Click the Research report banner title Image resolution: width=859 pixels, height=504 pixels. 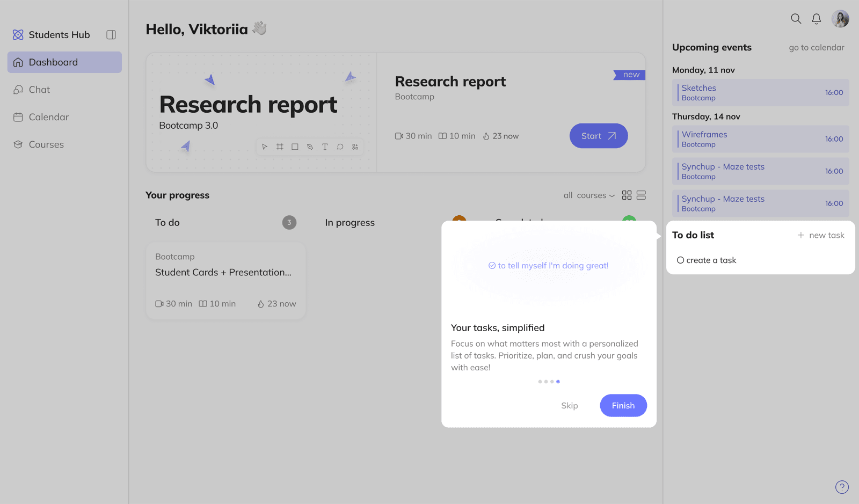coord(248,104)
